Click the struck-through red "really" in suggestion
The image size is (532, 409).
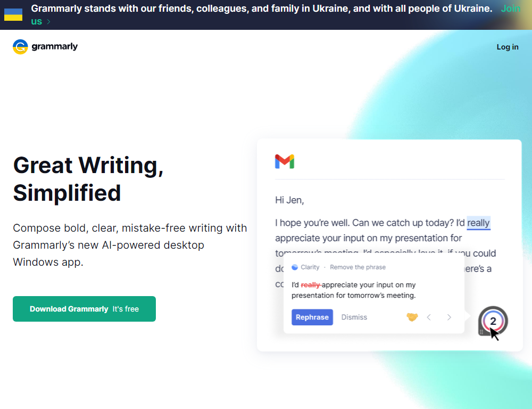point(311,285)
